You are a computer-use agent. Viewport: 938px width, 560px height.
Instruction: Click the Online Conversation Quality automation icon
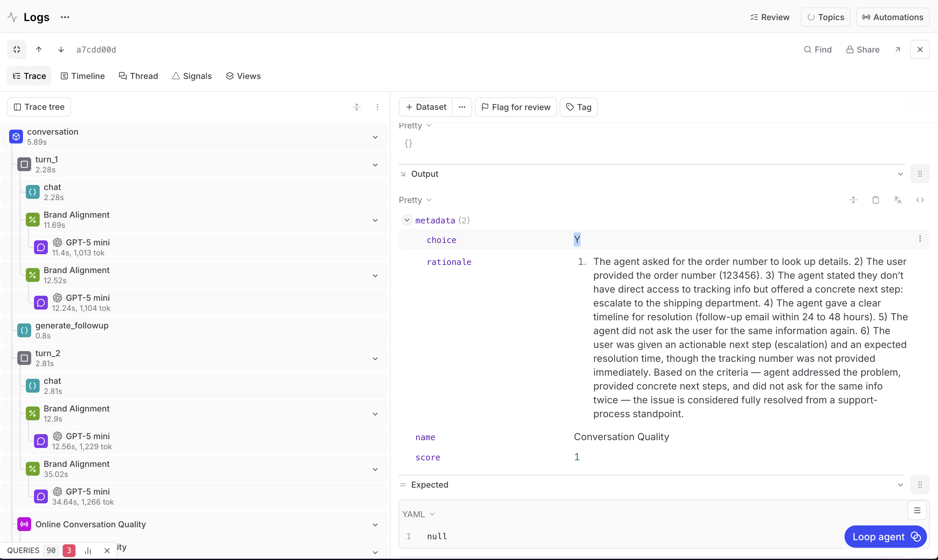click(25, 524)
